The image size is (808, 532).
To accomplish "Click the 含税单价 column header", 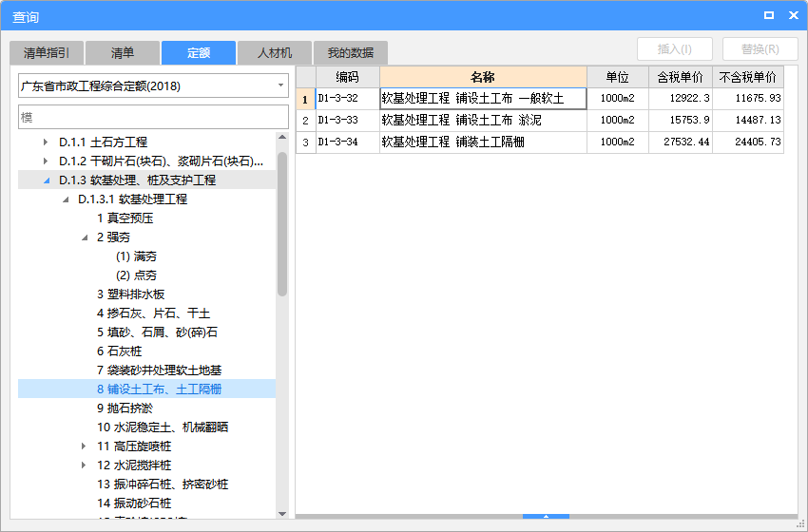I will tap(681, 77).
